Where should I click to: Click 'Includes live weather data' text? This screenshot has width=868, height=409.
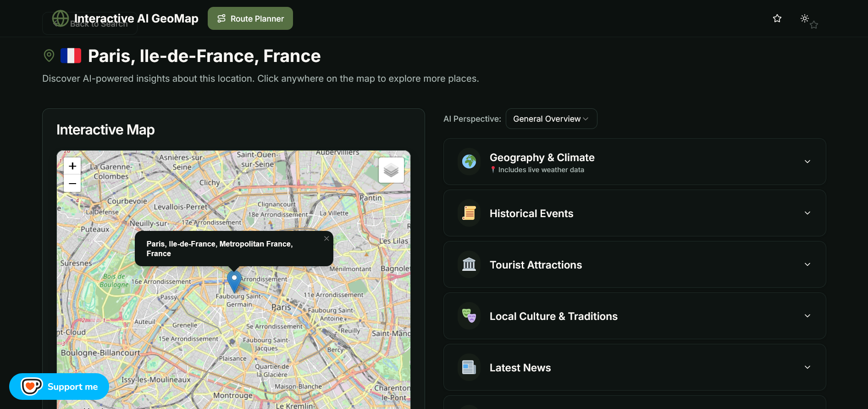tap(541, 170)
